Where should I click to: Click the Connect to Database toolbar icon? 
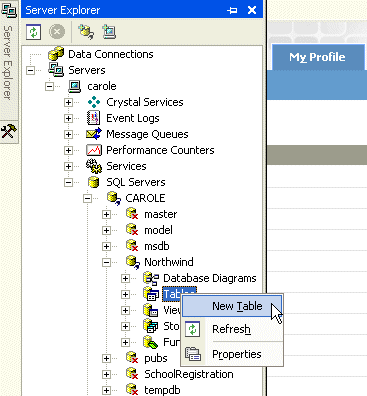point(86,32)
